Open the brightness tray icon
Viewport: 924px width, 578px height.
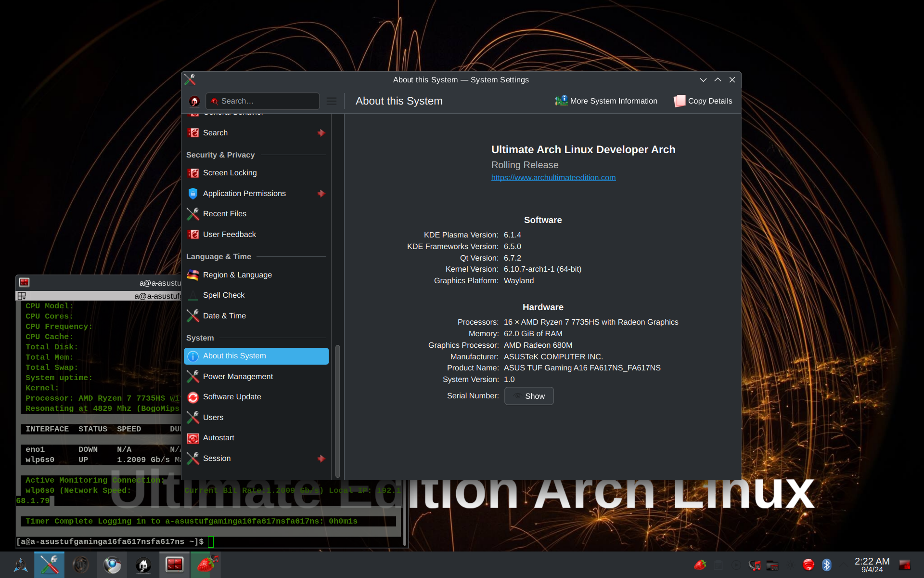[x=791, y=565]
